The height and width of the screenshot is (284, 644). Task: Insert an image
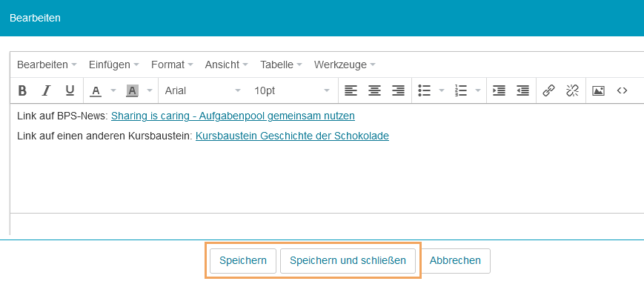[598, 90]
